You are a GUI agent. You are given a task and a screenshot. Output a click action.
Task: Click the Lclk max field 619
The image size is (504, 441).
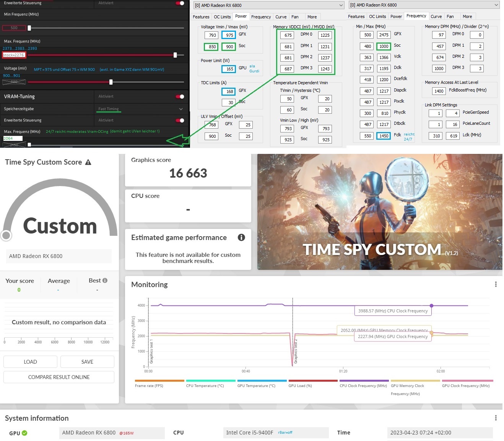tap(453, 136)
